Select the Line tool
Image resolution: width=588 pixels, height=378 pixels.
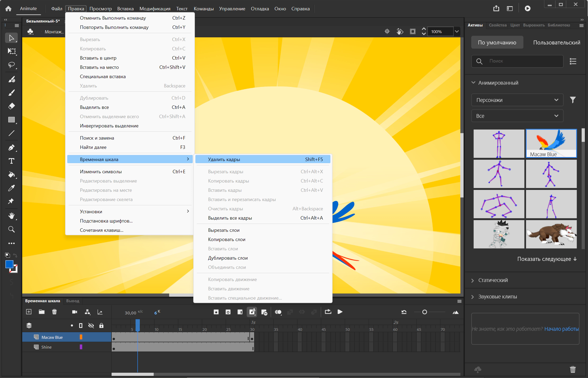tap(11, 133)
